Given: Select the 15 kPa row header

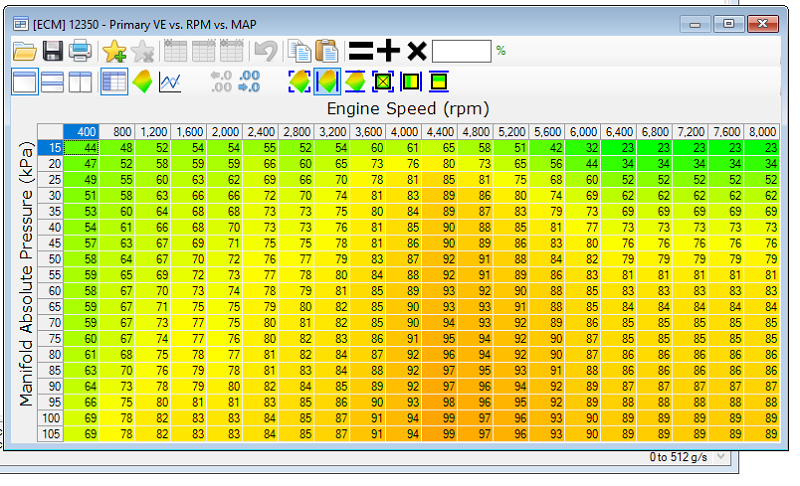Looking at the screenshot, I should [51, 147].
